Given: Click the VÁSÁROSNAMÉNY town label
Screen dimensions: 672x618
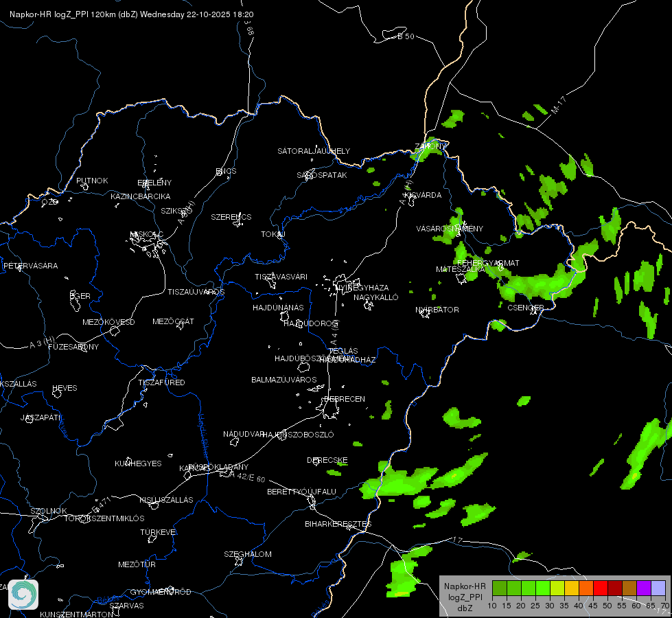Looking at the screenshot, I should point(450,229).
